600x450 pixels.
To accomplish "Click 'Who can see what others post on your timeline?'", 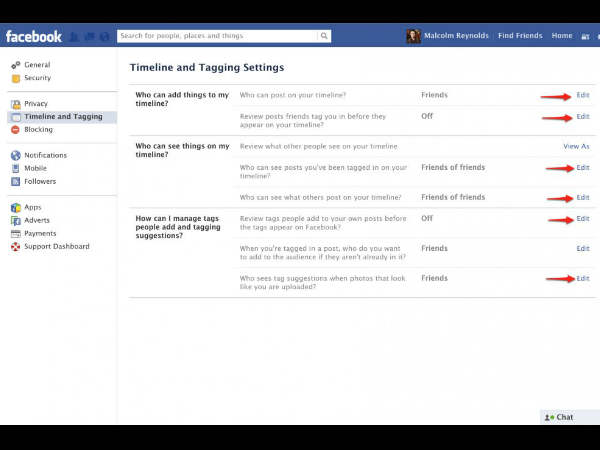I will tap(320, 197).
